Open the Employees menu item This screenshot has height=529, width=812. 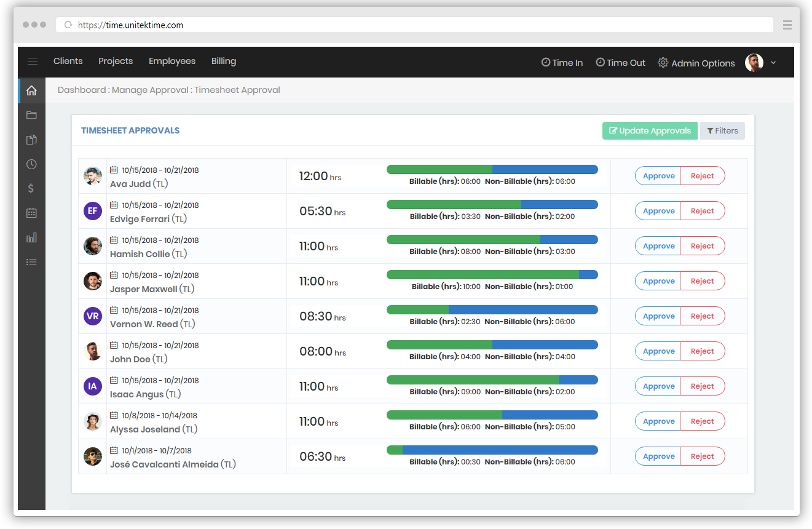tap(172, 62)
